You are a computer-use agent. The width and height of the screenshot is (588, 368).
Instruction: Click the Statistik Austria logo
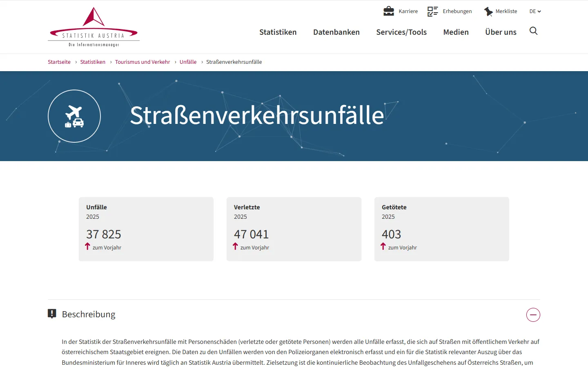pos(94,27)
